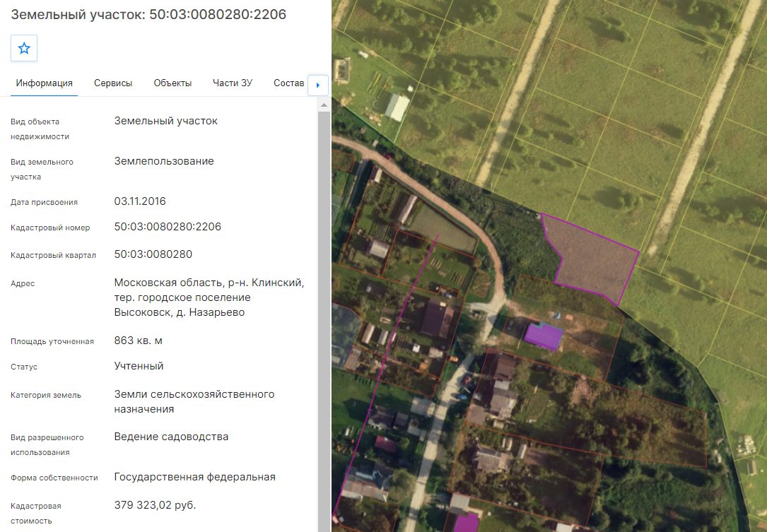Click the cadastral quarter value 50:03:0080280

tap(153, 254)
